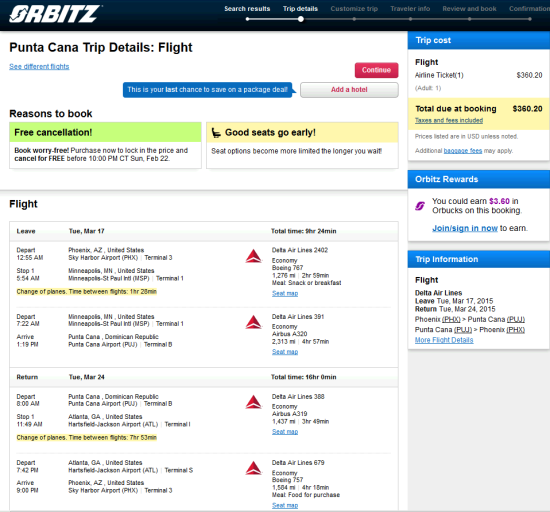Click the Free cancellation! heading

coord(53,133)
